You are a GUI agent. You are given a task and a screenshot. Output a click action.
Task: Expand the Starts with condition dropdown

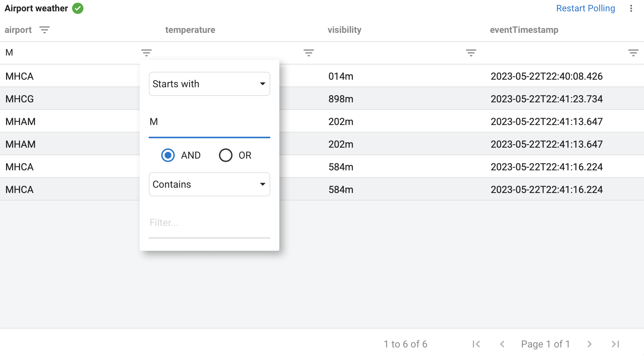point(210,84)
